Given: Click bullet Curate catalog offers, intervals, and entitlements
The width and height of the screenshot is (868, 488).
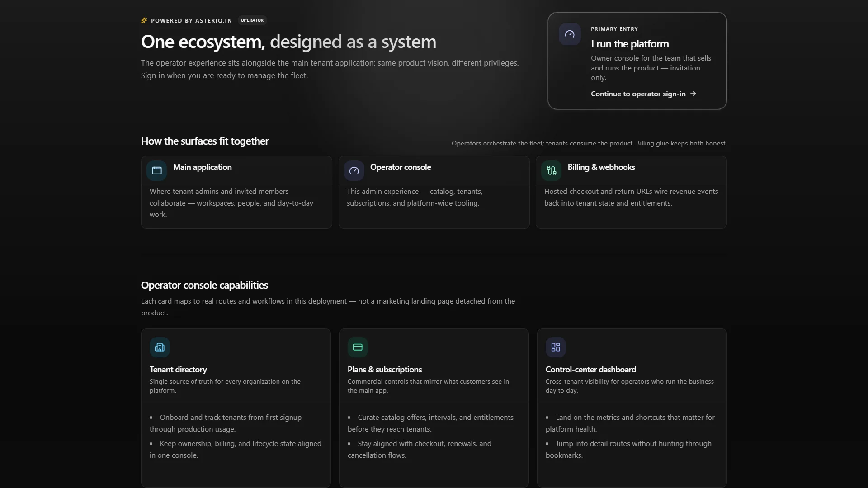Looking at the screenshot, I should pos(430,423).
